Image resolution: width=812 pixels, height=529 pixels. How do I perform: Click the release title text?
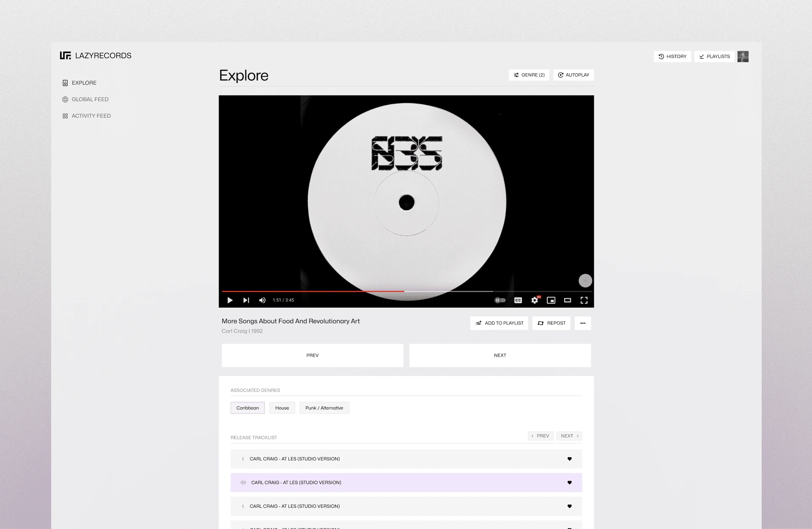coord(291,321)
